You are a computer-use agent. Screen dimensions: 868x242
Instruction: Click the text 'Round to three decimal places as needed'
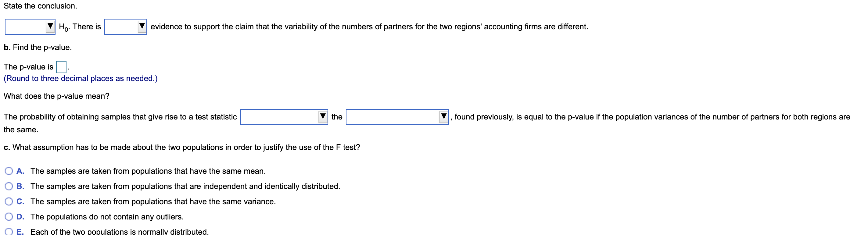coord(80,78)
